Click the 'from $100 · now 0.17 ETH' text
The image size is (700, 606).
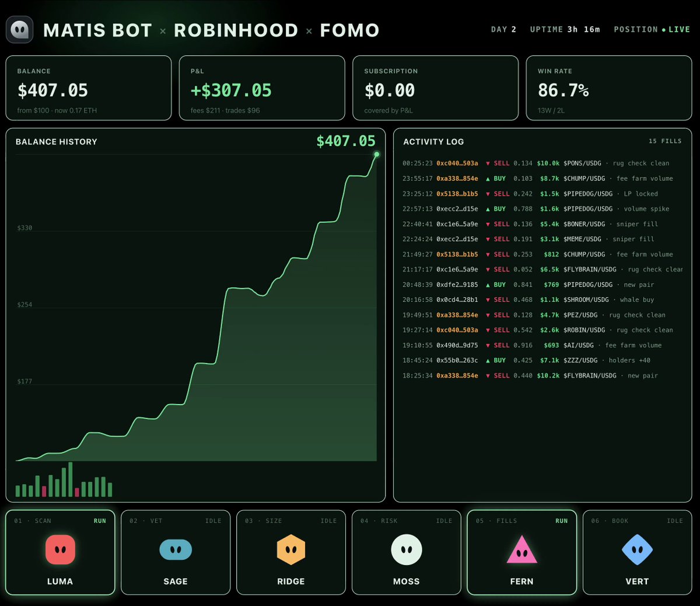tap(57, 110)
